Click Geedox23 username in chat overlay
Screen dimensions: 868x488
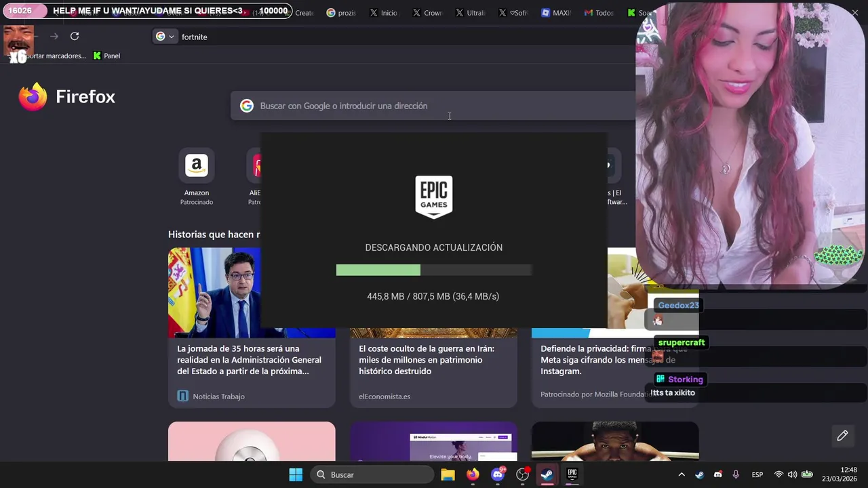click(678, 305)
